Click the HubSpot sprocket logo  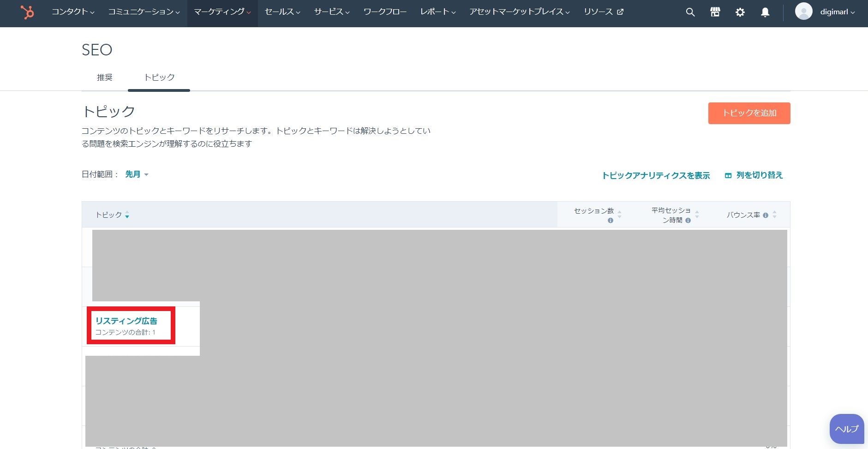[27, 12]
